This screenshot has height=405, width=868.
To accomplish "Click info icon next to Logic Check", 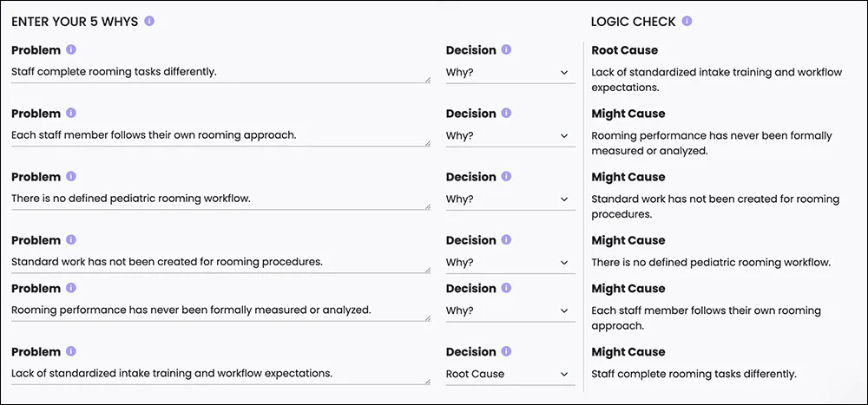I will click(x=687, y=21).
